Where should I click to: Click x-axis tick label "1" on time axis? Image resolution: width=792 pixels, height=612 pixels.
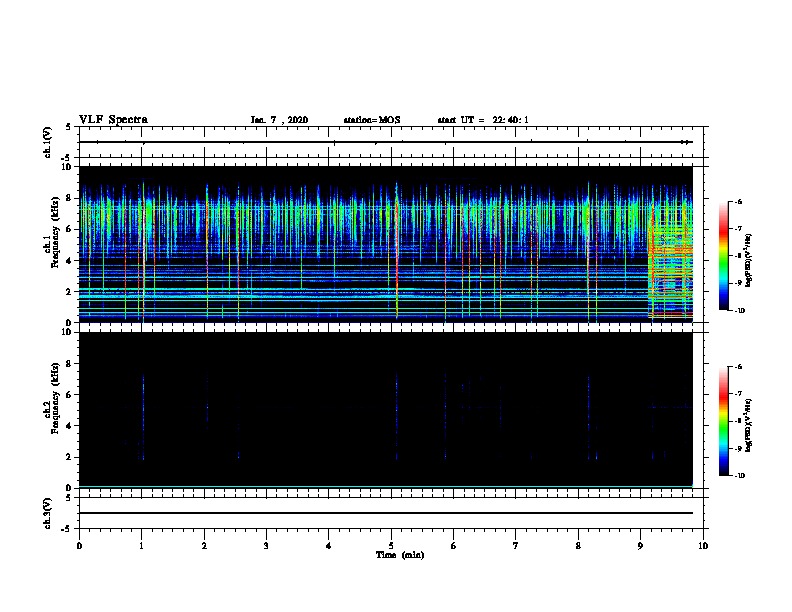coord(142,546)
